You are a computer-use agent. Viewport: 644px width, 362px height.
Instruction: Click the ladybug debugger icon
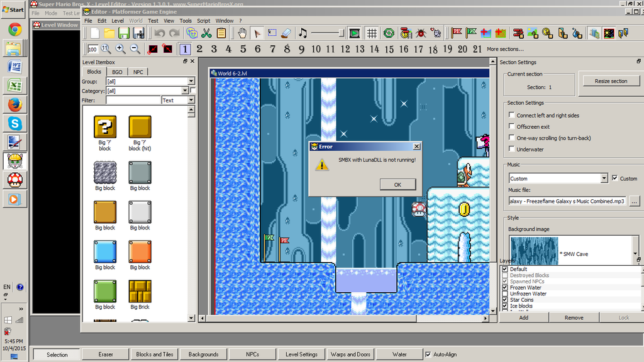(x=421, y=33)
